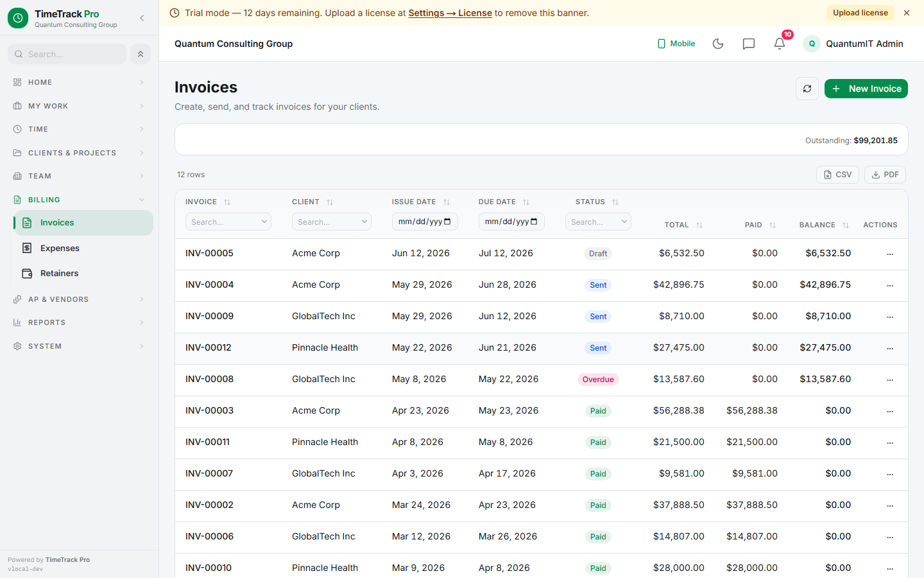The image size is (924, 578).
Task: Expand the Home section
Action: coord(79,82)
